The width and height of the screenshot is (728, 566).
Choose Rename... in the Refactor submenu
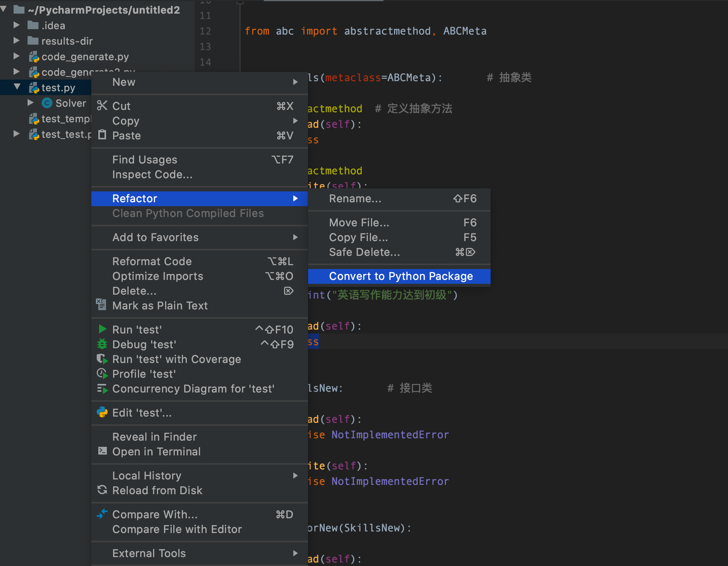(399, 198)
